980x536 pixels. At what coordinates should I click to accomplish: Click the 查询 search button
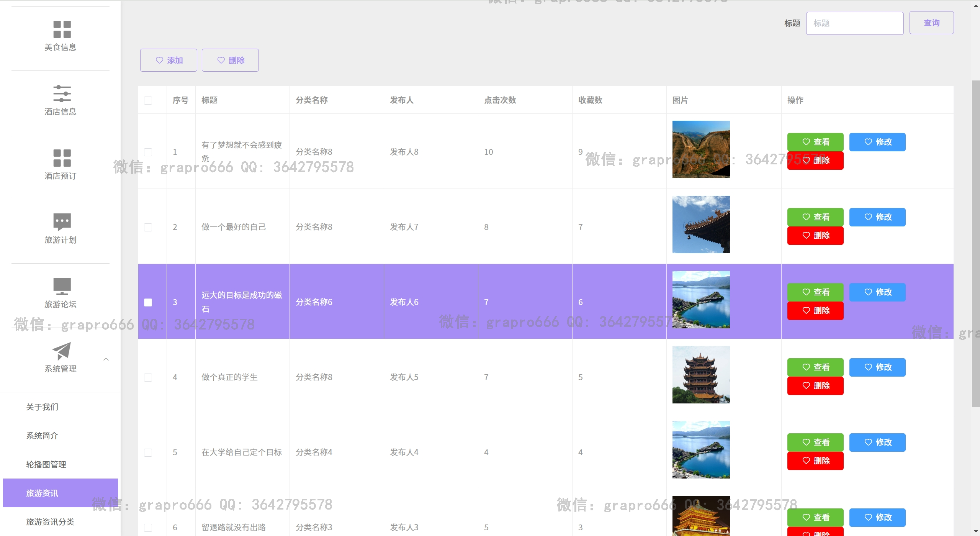coord(931,23)
